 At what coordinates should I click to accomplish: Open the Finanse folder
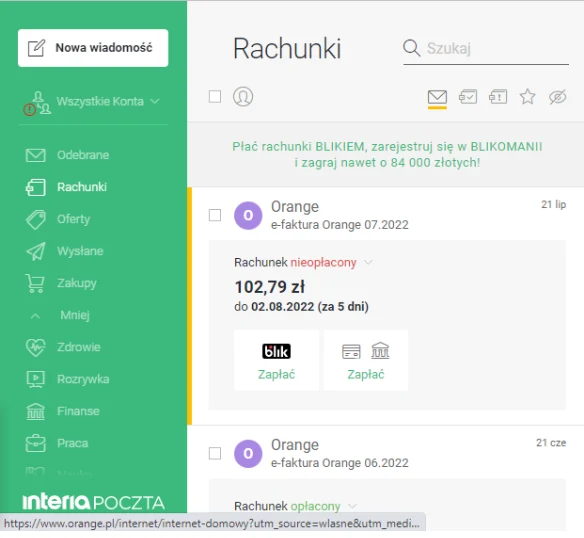coord(78,411)
